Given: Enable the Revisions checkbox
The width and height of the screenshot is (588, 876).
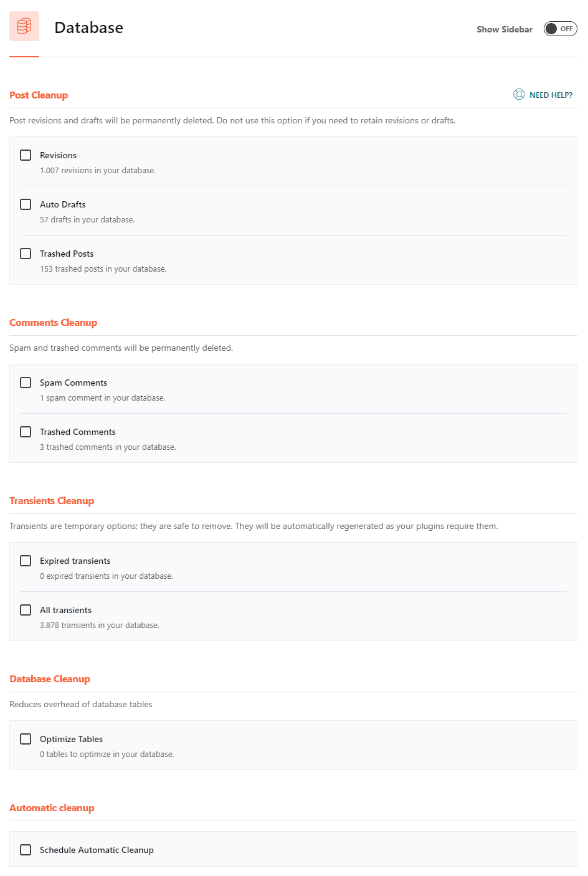Looking at the screenshot, I should 26,155.
